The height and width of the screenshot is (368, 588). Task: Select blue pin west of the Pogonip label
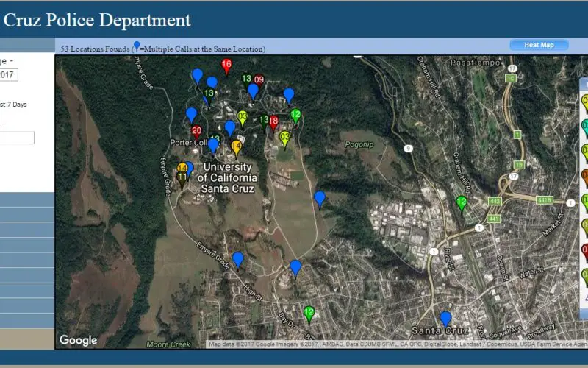[320, 199]
